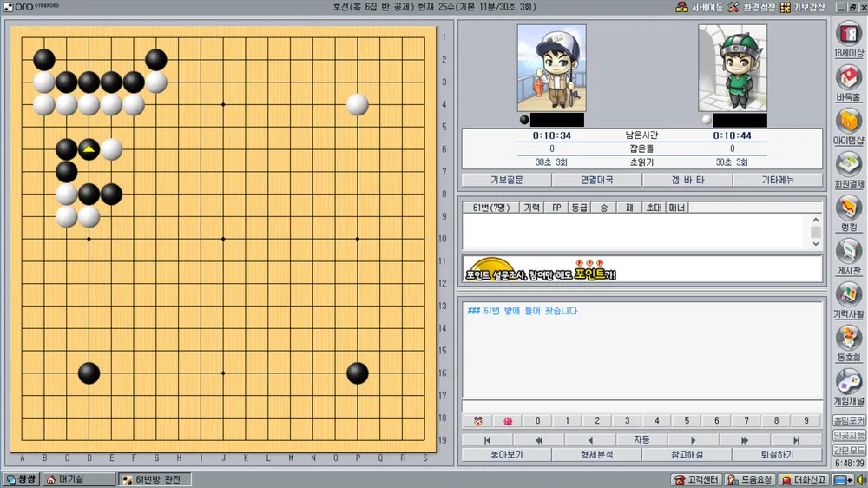This screenshot has width=868, height=488.
Task: Sort spectator list by 패 column
Action: (x=628, y=208)
